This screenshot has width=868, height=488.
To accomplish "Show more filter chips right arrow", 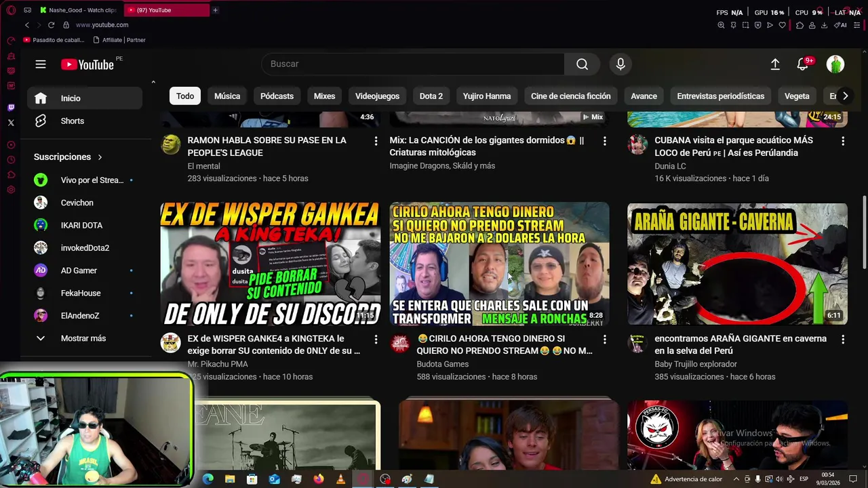I will pos(845,96).
